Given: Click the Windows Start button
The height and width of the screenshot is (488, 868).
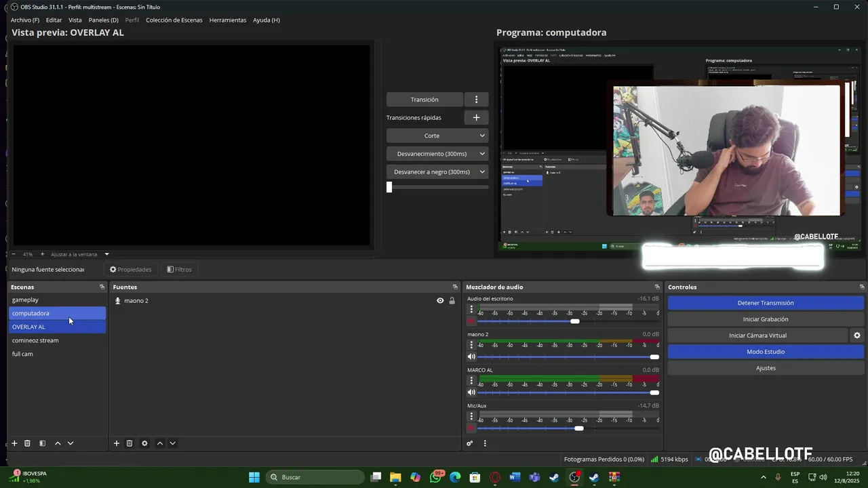Looking at the screenshot, I should (x=254, y=477).
